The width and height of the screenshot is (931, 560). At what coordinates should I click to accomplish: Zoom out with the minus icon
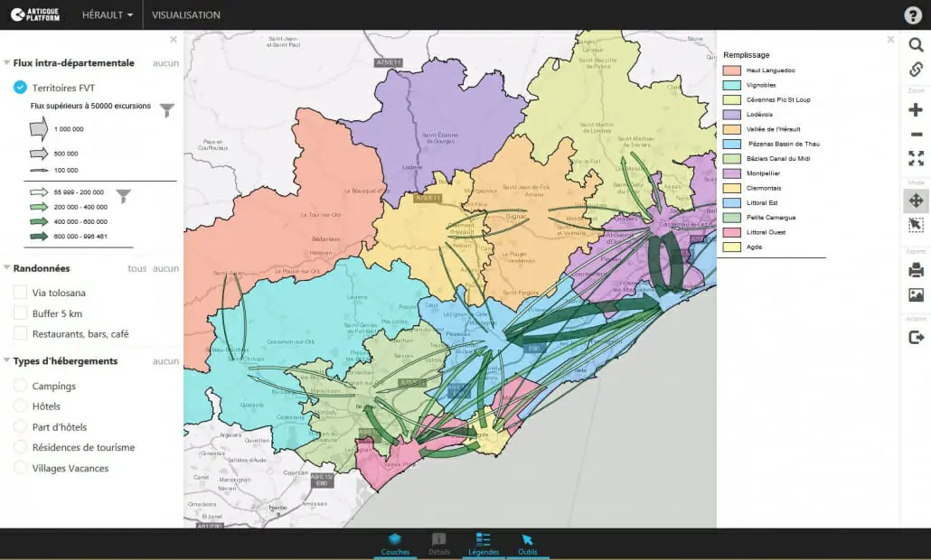pos(916,135)
